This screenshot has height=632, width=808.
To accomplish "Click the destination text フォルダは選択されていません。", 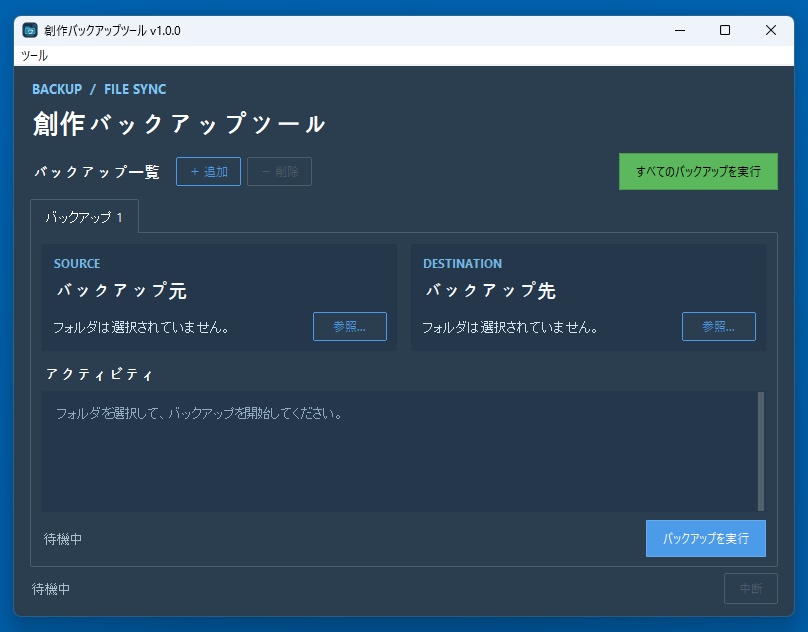I will click(x=510, y=327).
